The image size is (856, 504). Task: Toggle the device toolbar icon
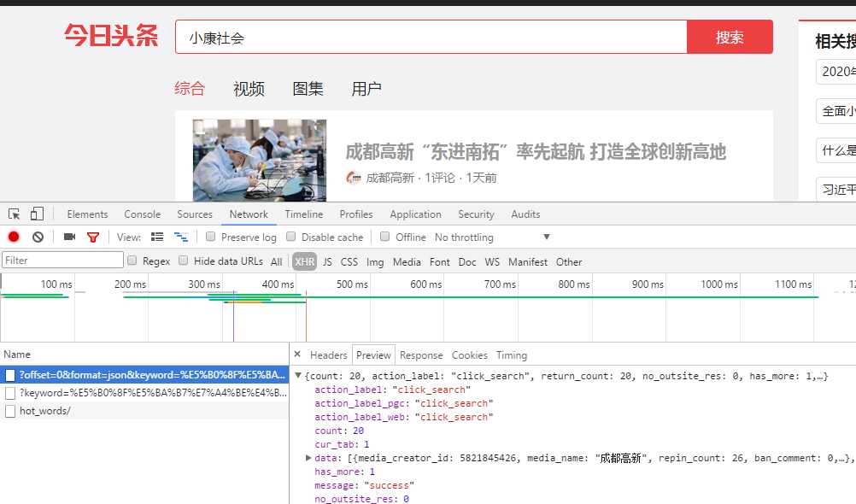pos(37,214)
